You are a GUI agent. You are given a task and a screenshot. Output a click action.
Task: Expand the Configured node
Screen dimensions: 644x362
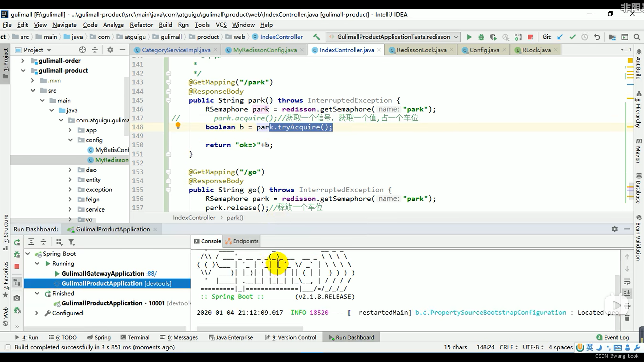pos(37,313)
